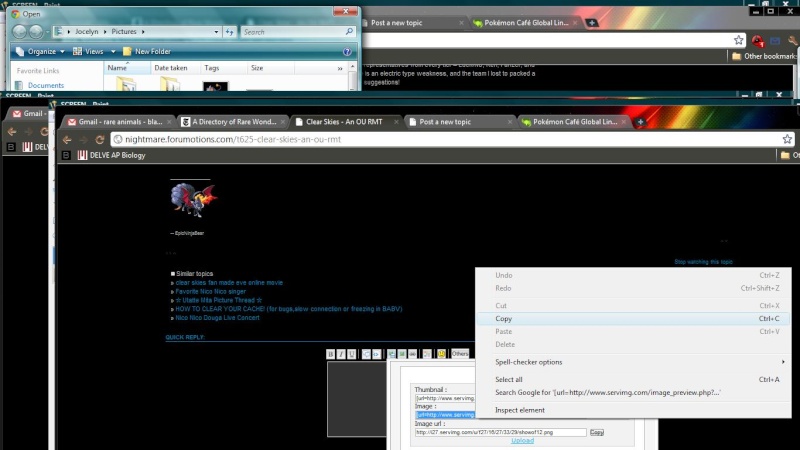Click Copy button next to Image url

pyautogui.click(x=596, y=432)
